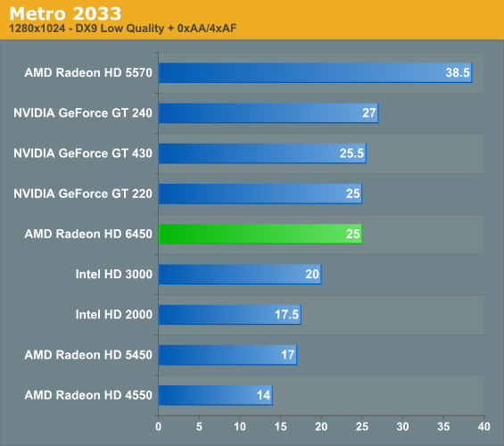Screen dimensions: 504x446
Task: Click the x-axis tick label 30
Action: (x=402, y=426)
